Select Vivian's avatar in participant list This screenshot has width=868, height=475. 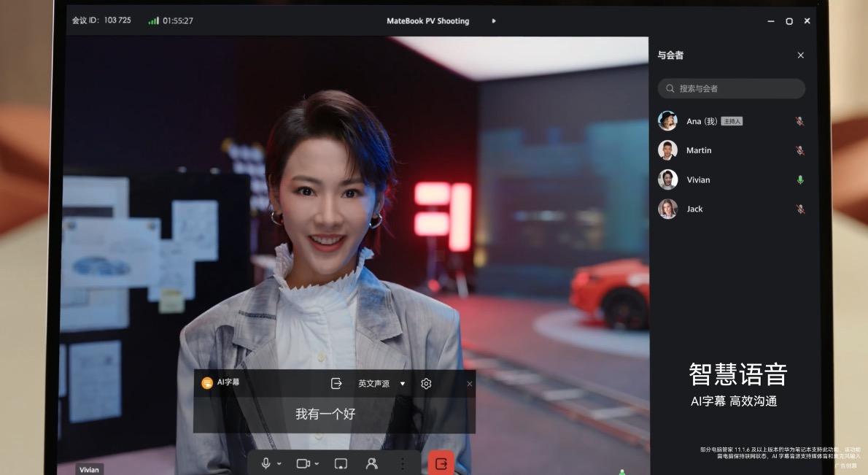[x=667, y=179]
